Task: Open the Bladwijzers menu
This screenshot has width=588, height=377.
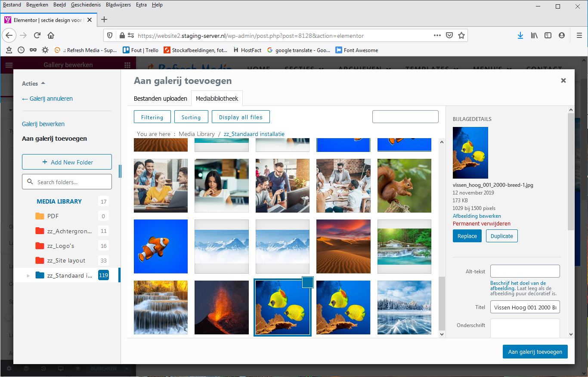Action: click(x=118, y=5)
